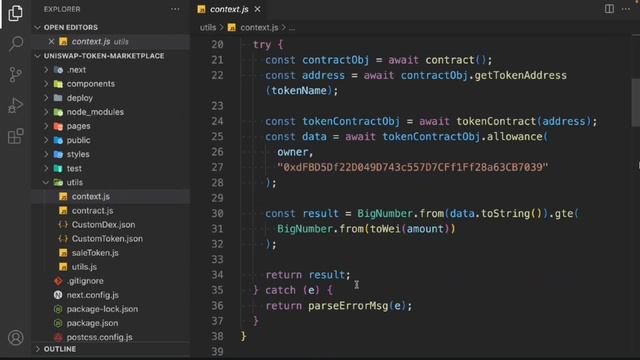
Task: Place cursor on the hex address string
Action: point(412,167)
